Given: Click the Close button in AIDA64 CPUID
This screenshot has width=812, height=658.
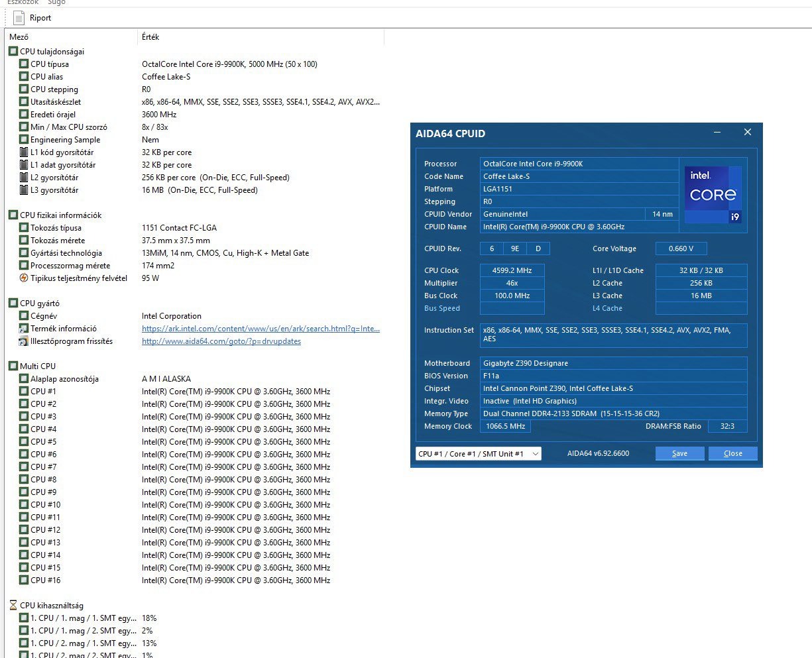Looking at the screenshot, I should pos(732,453).
